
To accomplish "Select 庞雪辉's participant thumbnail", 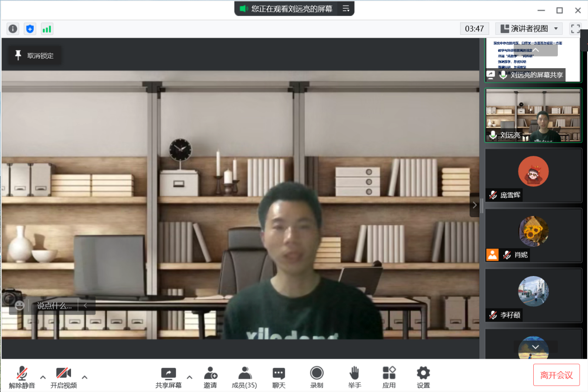I will [x=533, y=175].
